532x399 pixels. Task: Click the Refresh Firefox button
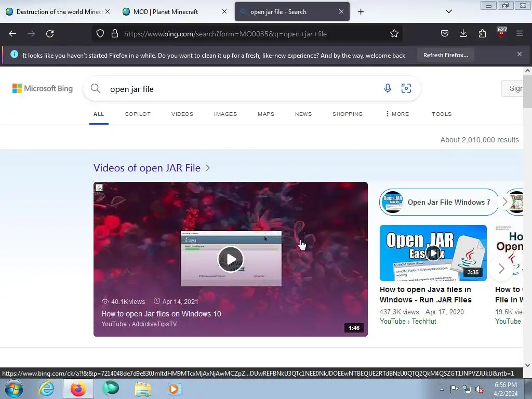click(x=445, y=55)
